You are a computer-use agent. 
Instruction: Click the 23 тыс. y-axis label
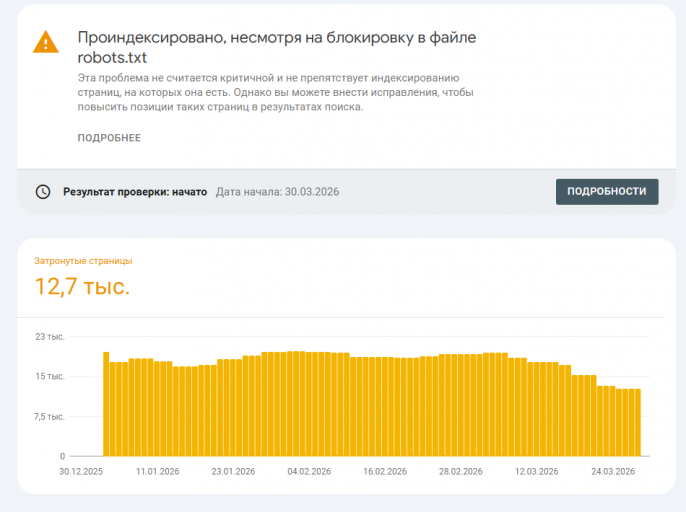pos(50,337)
